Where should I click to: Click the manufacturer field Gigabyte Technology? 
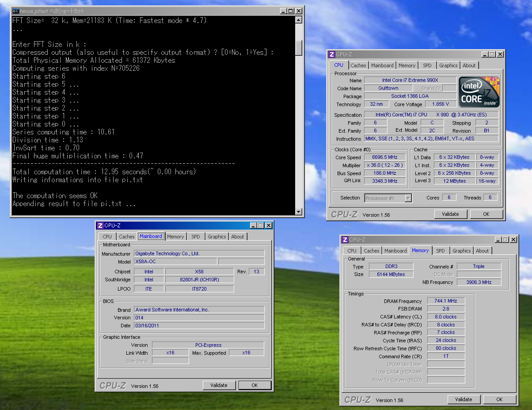pos(199,253)
